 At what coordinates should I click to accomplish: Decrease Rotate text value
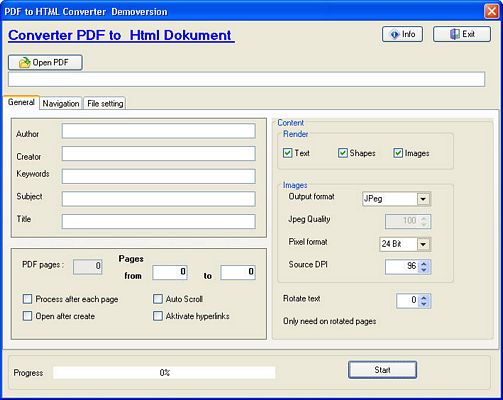tap(424, 304)
